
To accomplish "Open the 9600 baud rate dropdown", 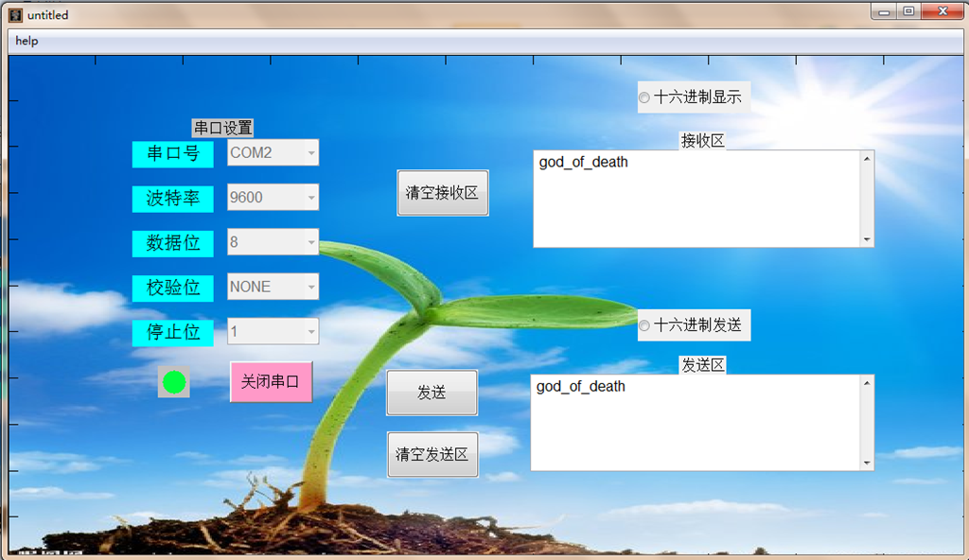I will pyautogui.click(x=273, y=197).
